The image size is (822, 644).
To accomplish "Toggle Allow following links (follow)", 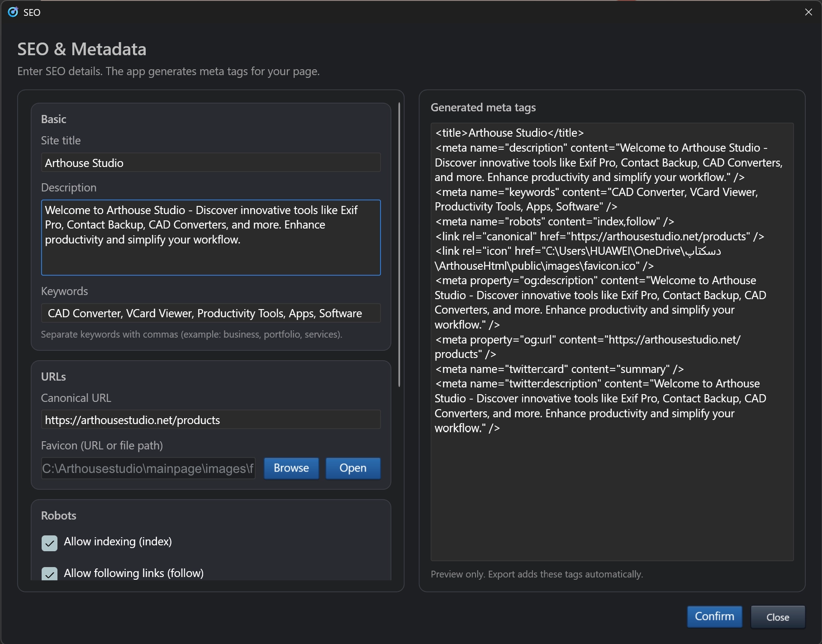I will pyautogui.click(x=49, y=574).
